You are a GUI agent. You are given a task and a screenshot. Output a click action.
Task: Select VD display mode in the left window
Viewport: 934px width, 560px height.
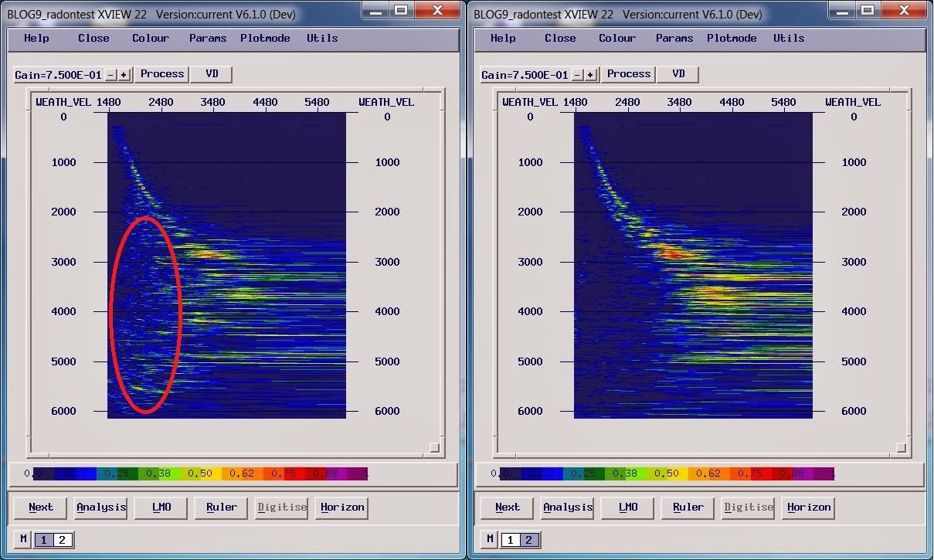(x=210, y=74)
